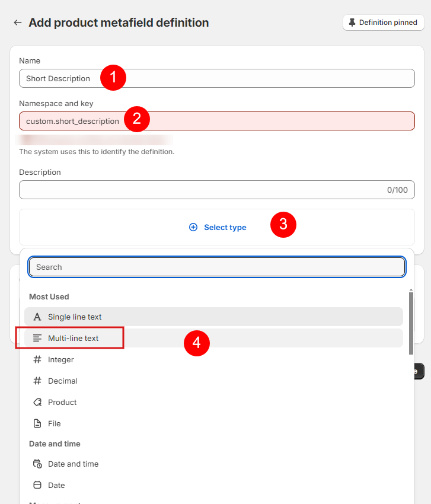Choose Multi-line text from type list
Viewport: 431px width, 504px height.
coord(213,338)
